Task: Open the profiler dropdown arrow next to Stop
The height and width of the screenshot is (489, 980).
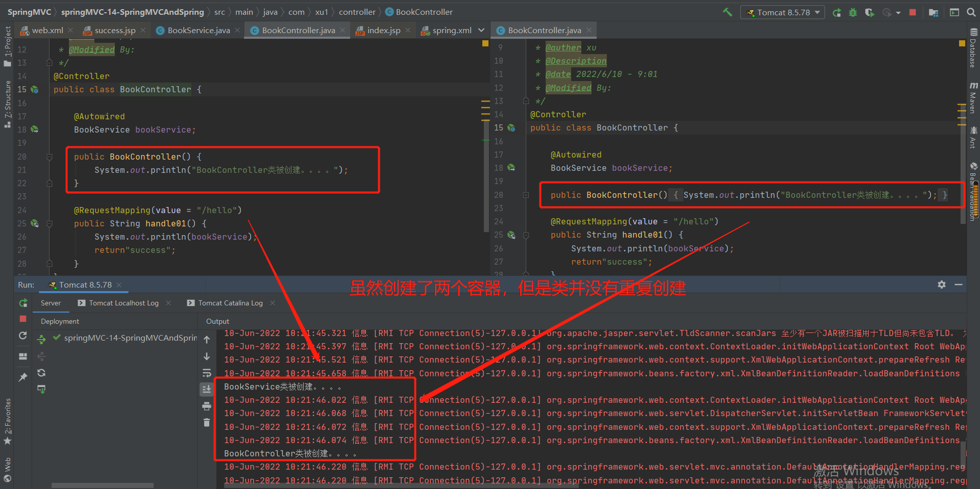Action: click(x=898, y=13)
